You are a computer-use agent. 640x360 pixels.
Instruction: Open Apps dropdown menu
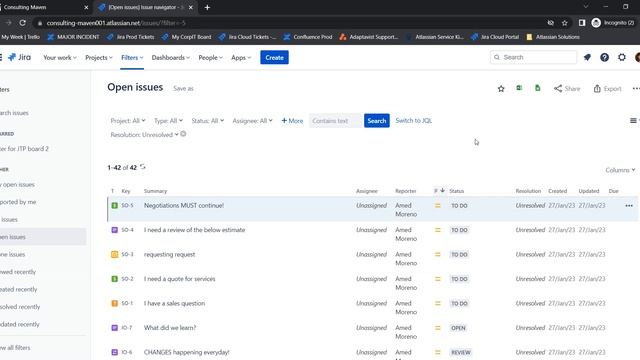click(x=241, y=58)
